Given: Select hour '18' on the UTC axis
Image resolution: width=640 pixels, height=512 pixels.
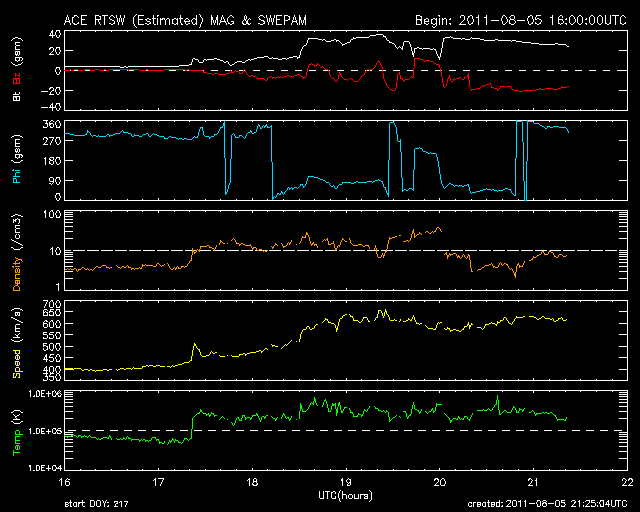Looking at the screenshot, I should [252, 482].
